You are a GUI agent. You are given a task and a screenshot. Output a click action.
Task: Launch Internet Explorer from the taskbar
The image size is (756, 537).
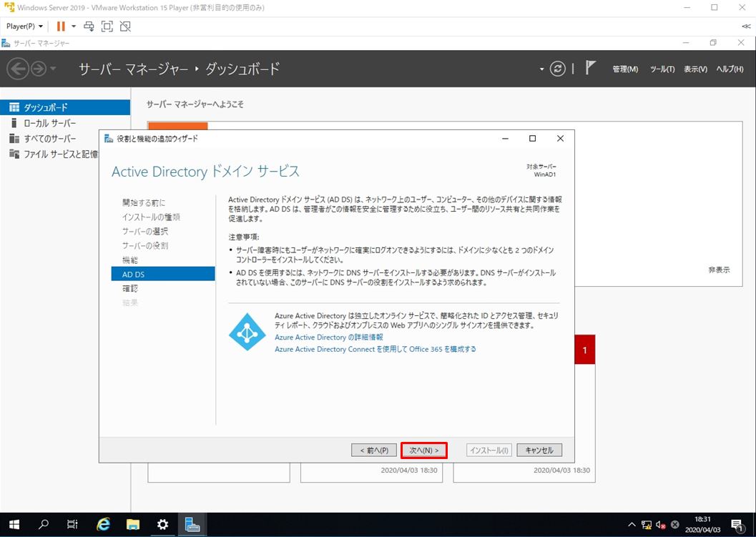pyautogui.click(x=103, y=524)
